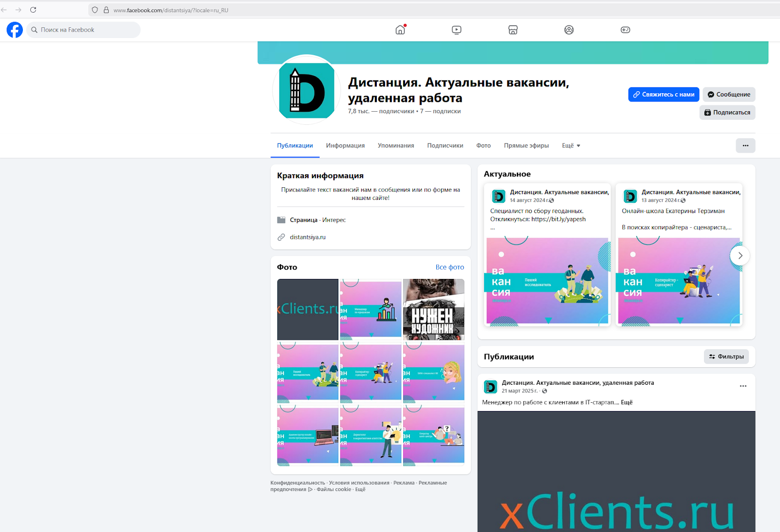Expand post text via Ещё link

click(626, 402)
